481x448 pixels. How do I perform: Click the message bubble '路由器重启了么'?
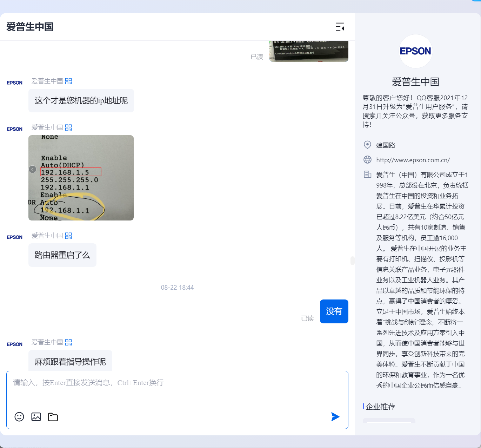[x=62, y=255]
